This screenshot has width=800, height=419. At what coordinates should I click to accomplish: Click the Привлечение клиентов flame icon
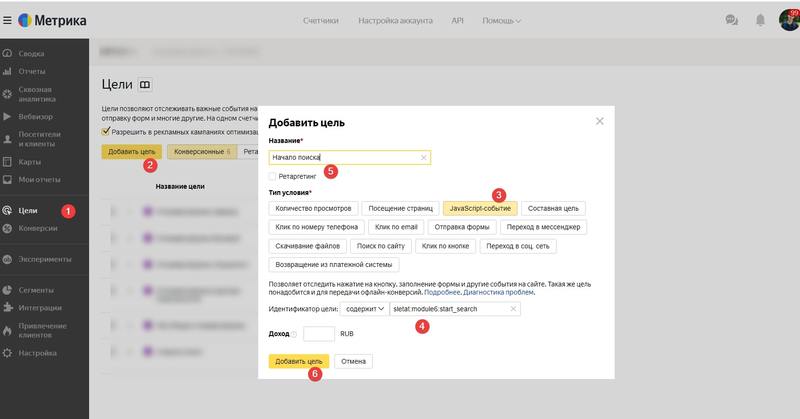point(7,330)
